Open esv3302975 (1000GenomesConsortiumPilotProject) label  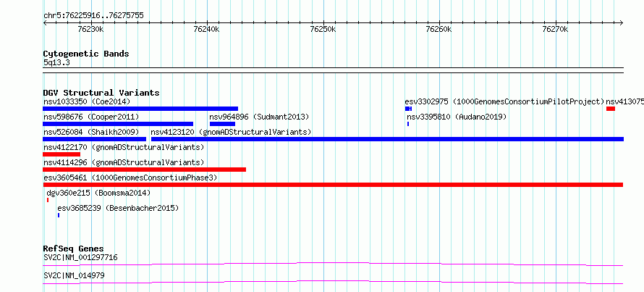click(504, 101)
